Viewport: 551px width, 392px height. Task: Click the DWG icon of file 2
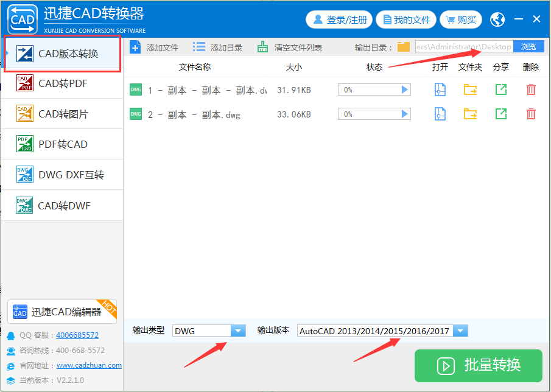[136, 114]
